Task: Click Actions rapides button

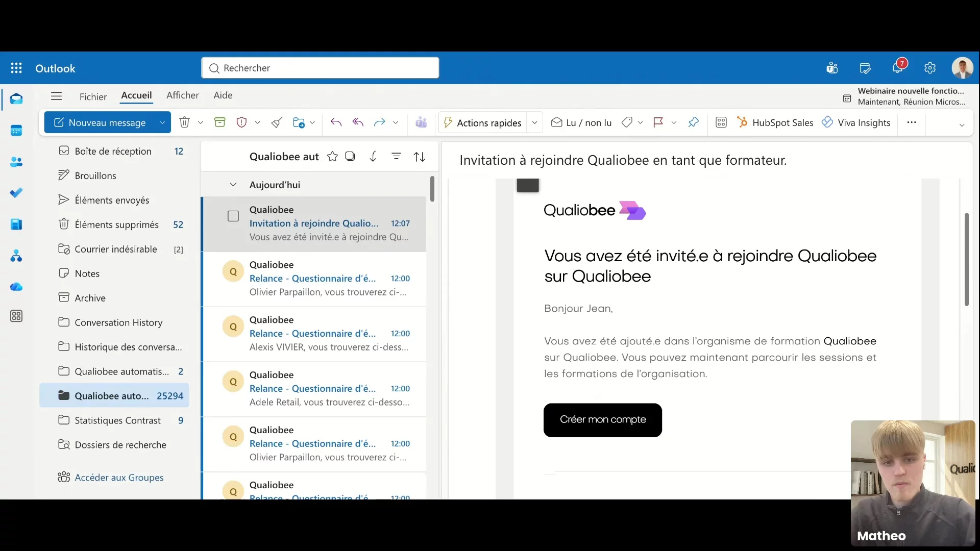Action: tap(483, 122)
